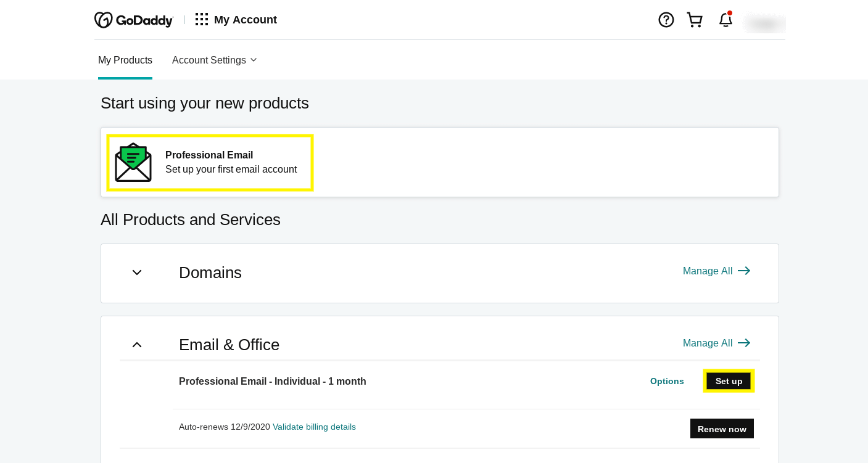Click "Professional Email - Individual - 1 month" text
This screenshot has width=868, height=463.
pyautogui.click(x=273, y=382)
